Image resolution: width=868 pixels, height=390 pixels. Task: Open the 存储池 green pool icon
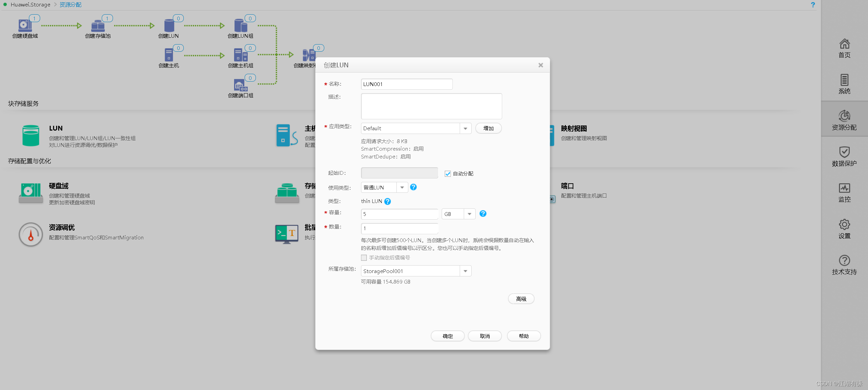287,193
